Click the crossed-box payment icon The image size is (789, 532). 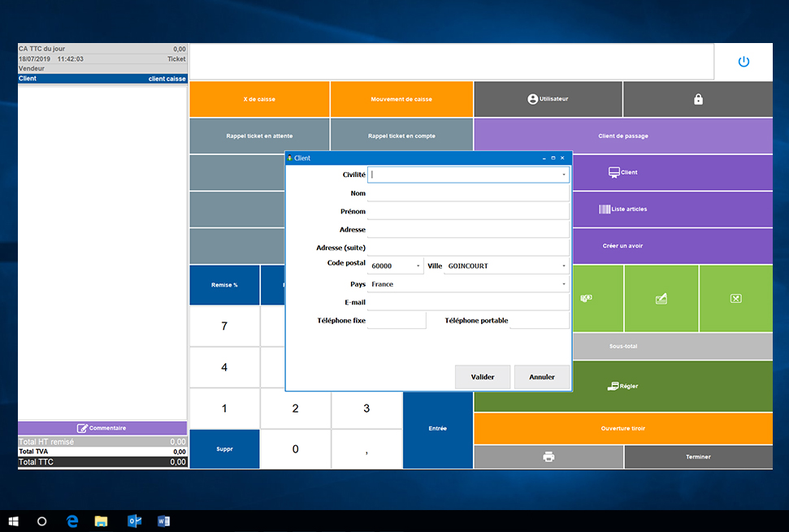pos(736,298)
